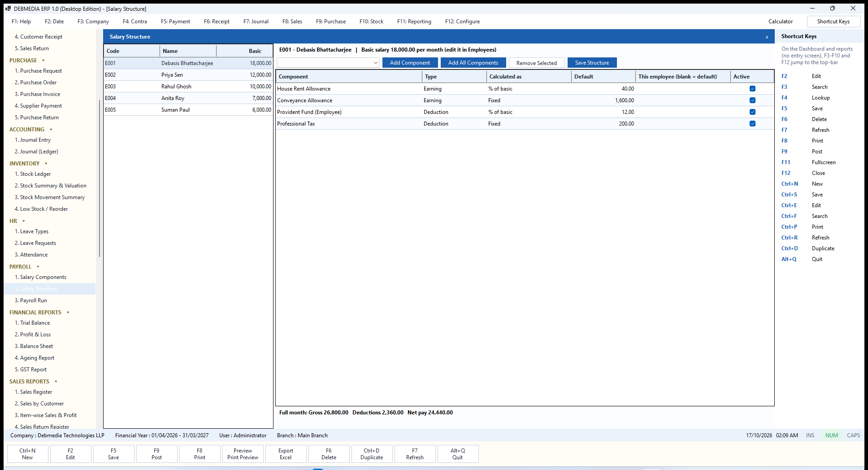Open Journal Entry in sidebar
Image resolution: width=868 pixels, height=470 pixels.
tap(33, 140)
